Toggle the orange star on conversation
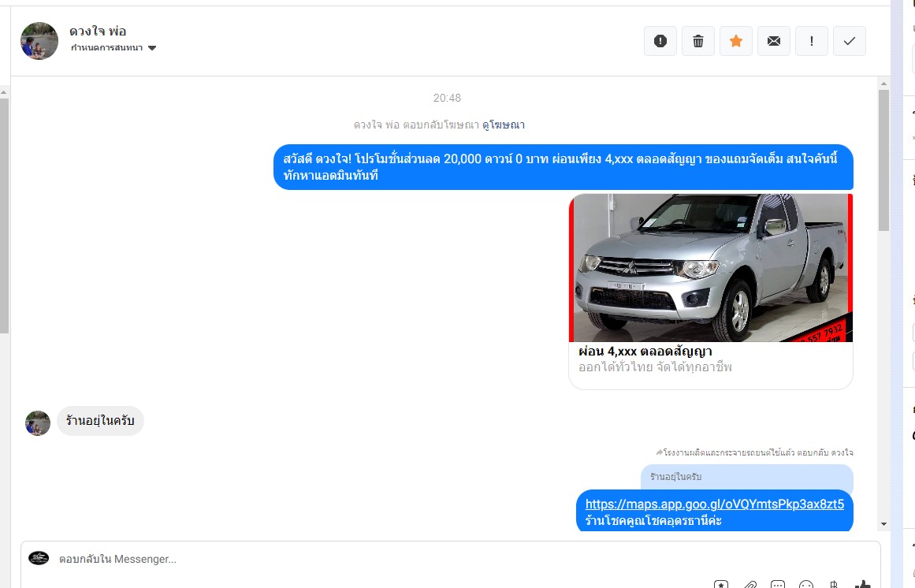The image size is (915, 588). coord(736,41)
